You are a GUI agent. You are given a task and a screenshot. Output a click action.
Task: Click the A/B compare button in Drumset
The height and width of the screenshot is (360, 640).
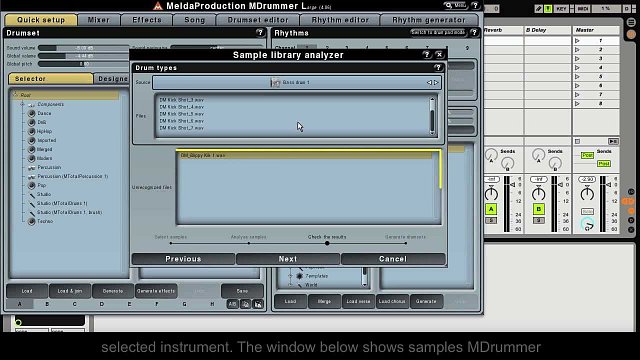click(x=232, y=304)
